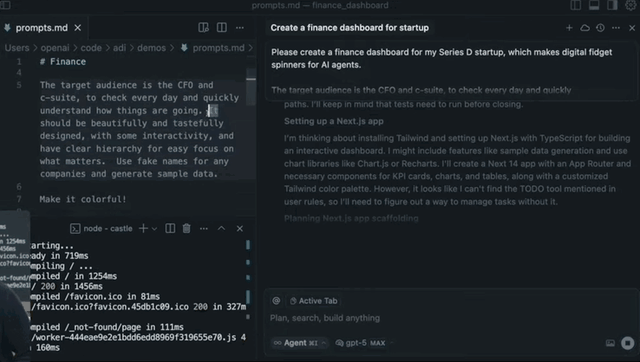Toggle the primary sidebar layout button
Image resolution: width=640 pixels, height=362 pixels.
point(576,5)
